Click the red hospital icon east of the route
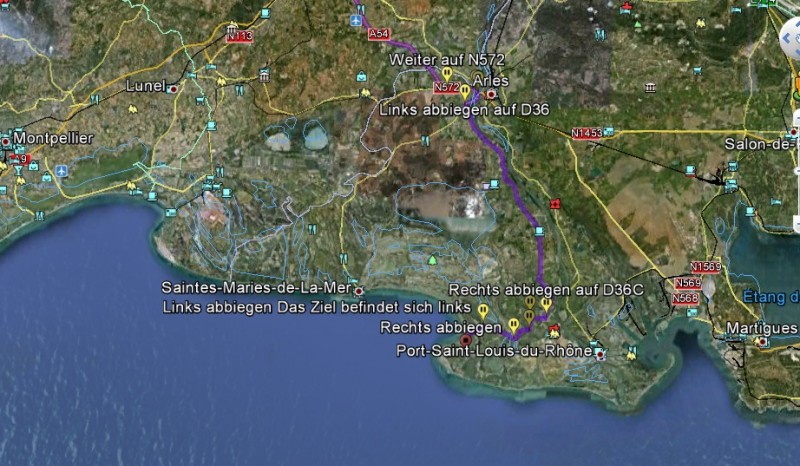This screenshot has width=800, height=466. pyautogui.click(x=555, y=203)
